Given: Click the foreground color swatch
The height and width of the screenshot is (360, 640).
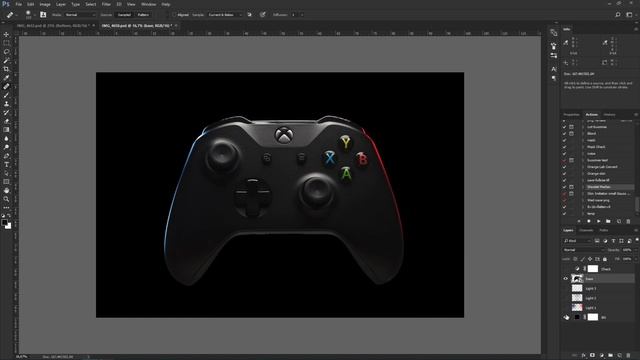Looking at the screenshot, I should pos(4,223).
